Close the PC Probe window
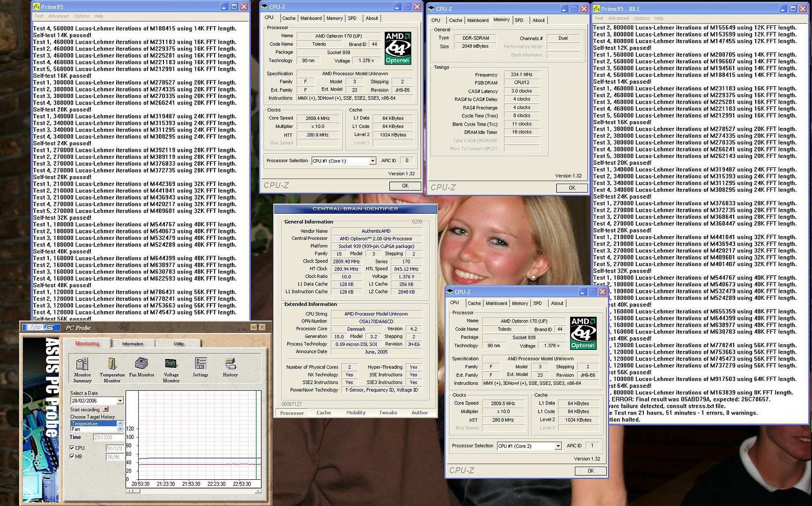The width and height of the screenshot is (812, 506). [x=262, y=327]
